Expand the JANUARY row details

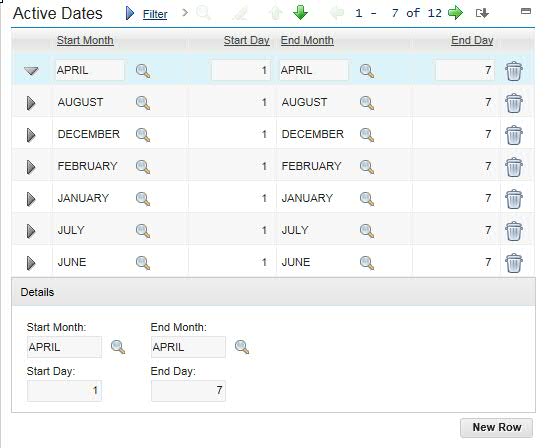pyautogui.click(x=31, y=199)
